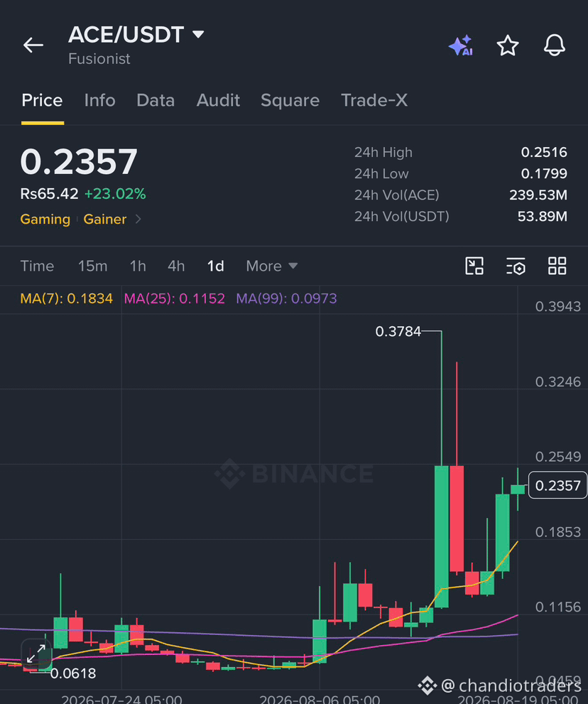Tap the 0.3943 price axis label
Viewport: 588px width, 704px height.
tap(558, 306)
